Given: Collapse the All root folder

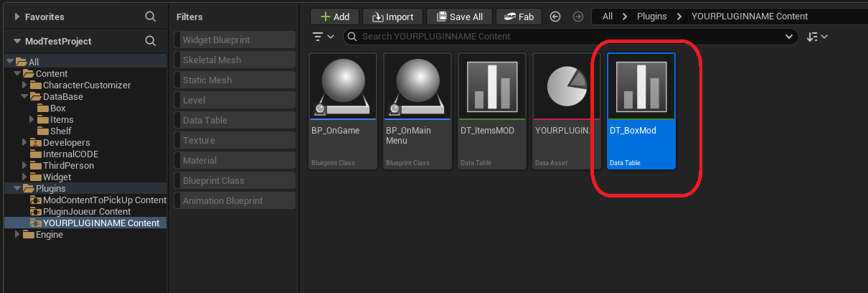Looking at the screenshot, I should tap(9, 62).
